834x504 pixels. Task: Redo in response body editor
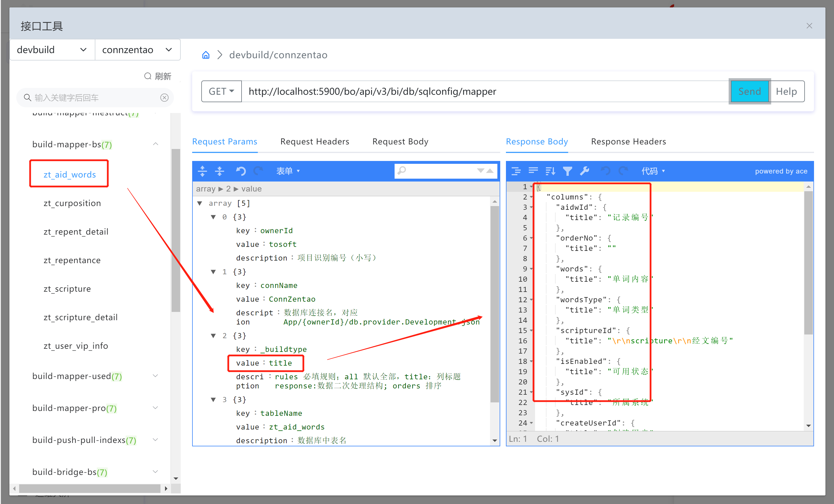[x=623, y=171]
